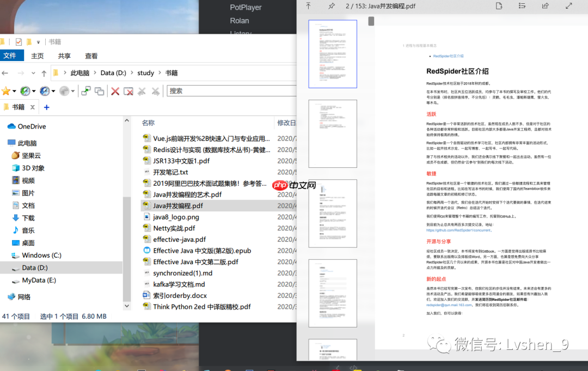Select the third page thumbnail in the sidebar

pyautogui.click(x=333, y=214)
